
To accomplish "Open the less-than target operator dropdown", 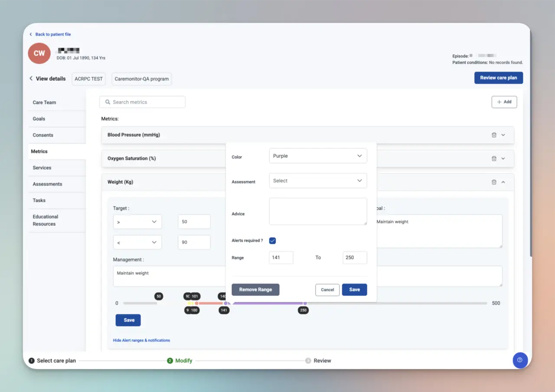I will 137,242.
